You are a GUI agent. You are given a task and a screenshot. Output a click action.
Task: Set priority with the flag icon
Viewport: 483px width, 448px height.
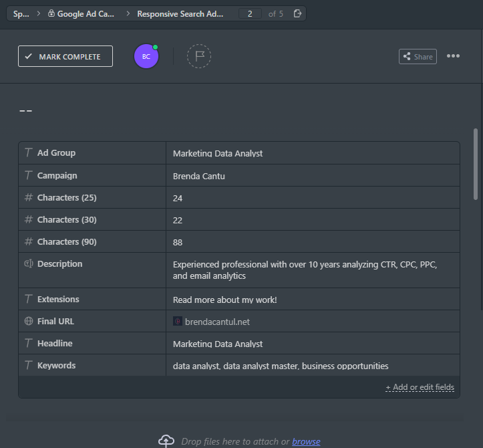[x=199, y=56]
